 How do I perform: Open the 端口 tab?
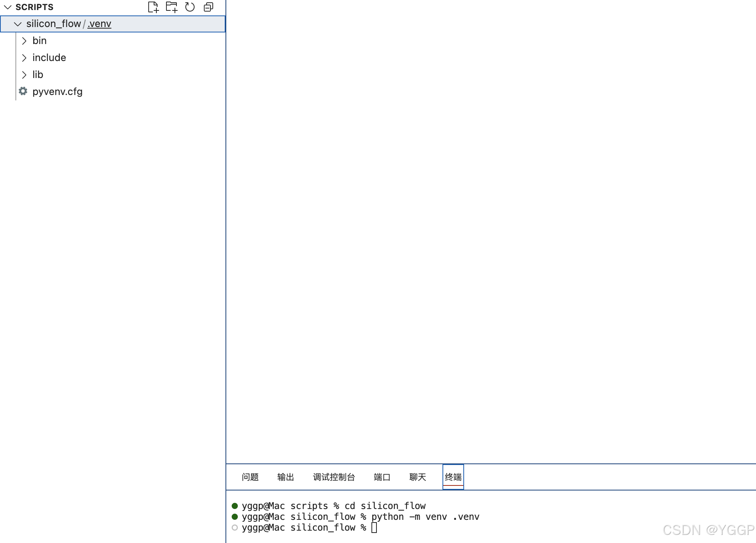click(x=381, y=477)
